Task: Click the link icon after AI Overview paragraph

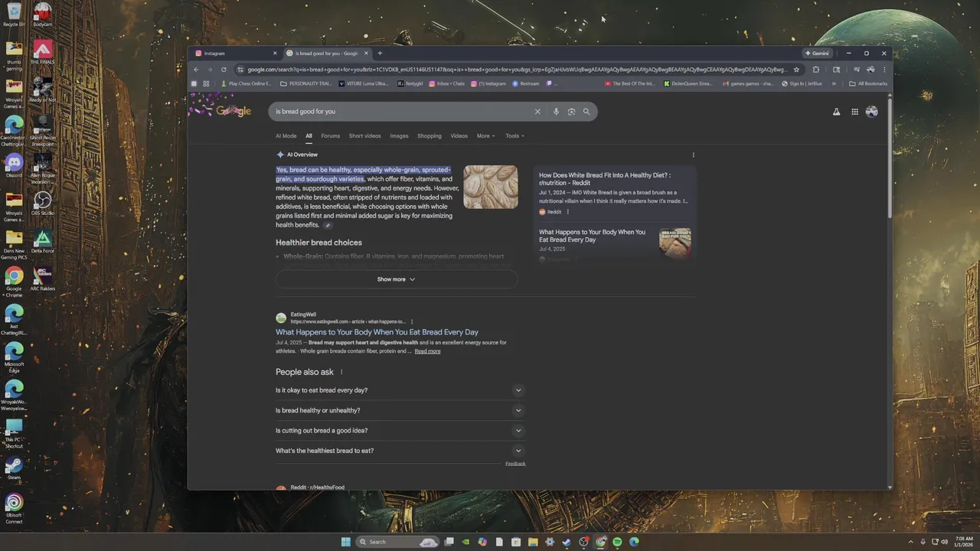Action: tap(328, 225)
